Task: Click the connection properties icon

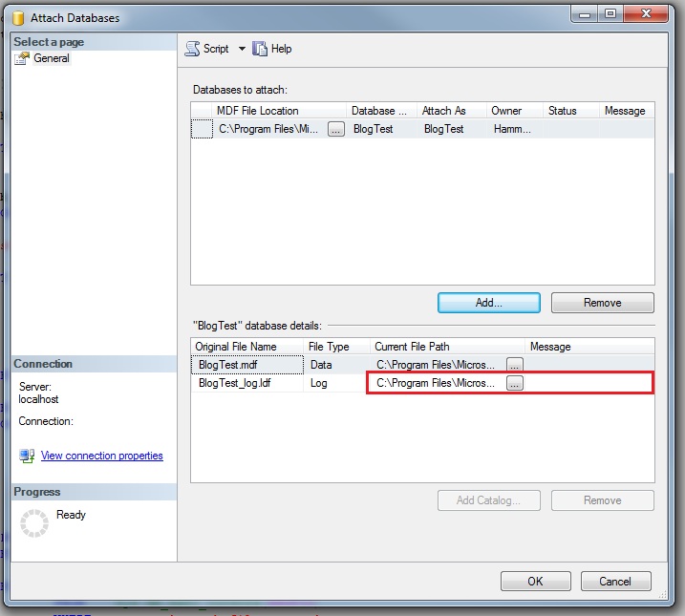Action: click(x=27, y=457)
